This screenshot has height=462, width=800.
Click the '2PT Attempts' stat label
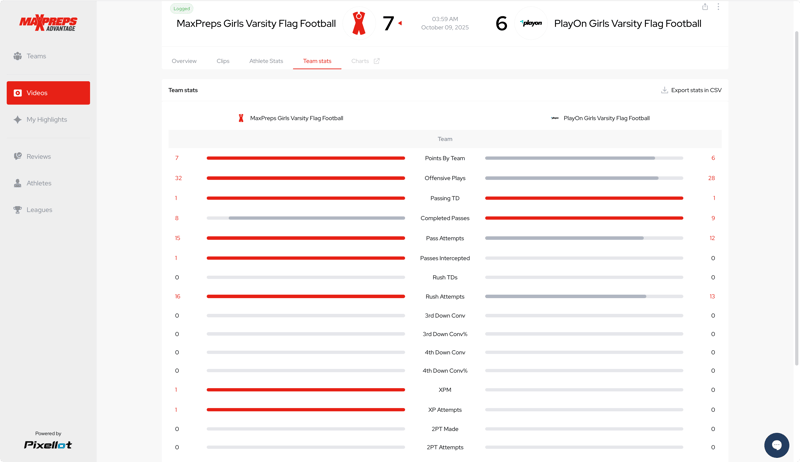445,447
